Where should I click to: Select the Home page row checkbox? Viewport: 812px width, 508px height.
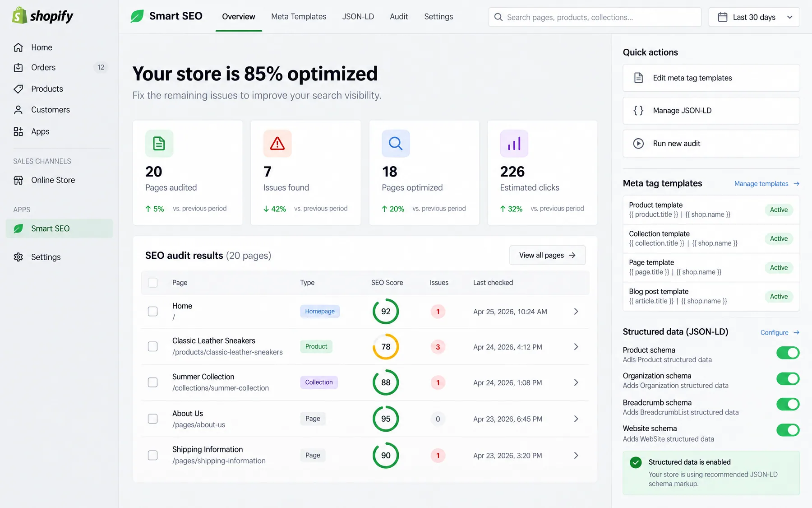tap(153, 312)
